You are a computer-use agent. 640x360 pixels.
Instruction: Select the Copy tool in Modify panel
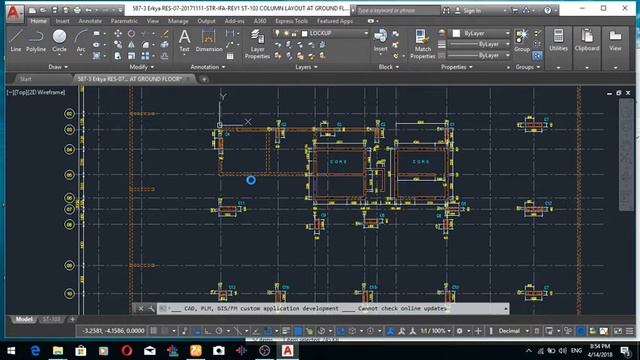point(118,44)
